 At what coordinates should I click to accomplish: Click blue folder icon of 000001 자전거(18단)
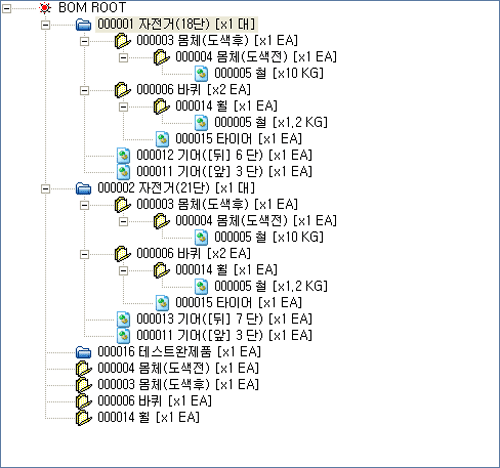pyautogui.click(x=83, y=24)
